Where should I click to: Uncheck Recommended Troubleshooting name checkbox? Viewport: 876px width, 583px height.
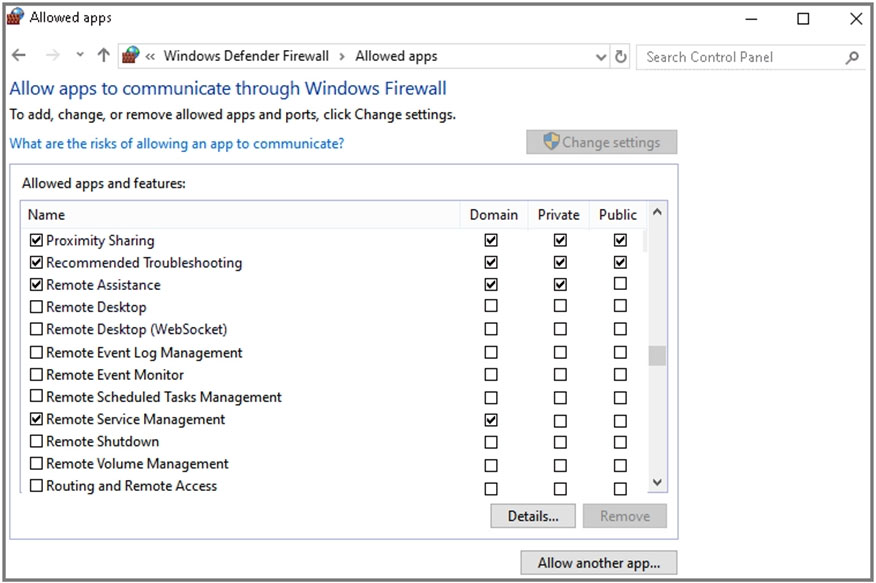(x=36, y=262)
